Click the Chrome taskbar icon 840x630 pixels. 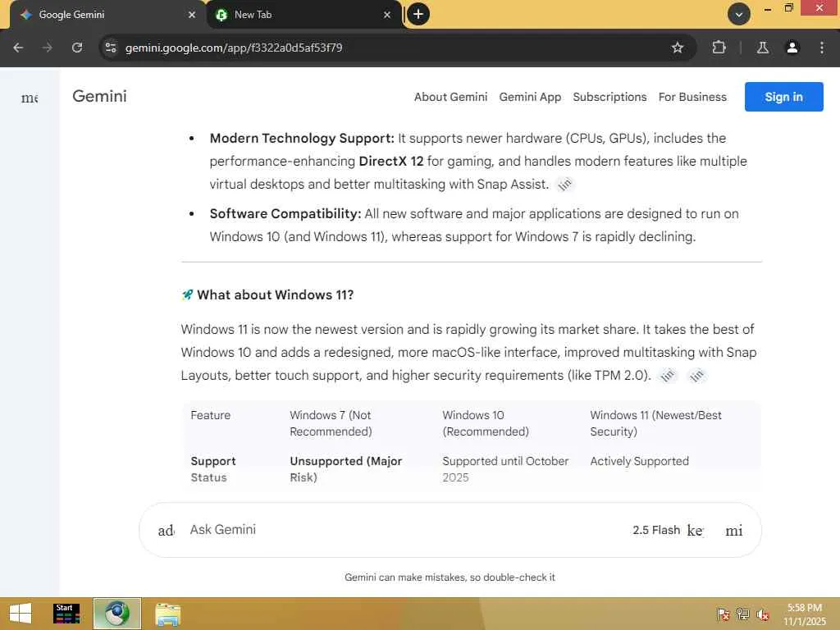coord(117,614)
